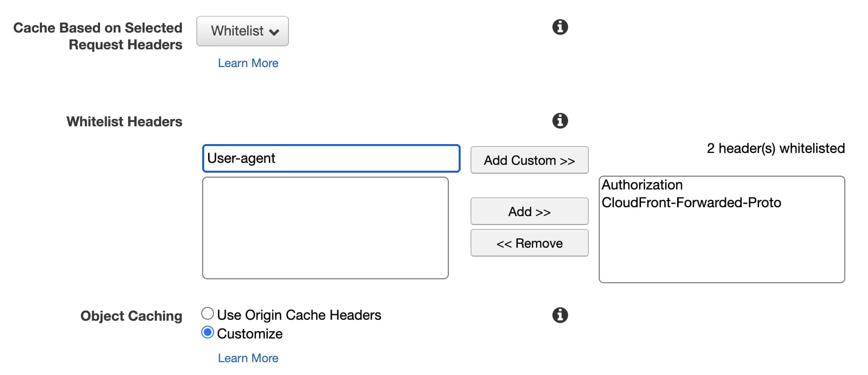Open Learn More link under Whitelist dropdown
The height and width of the screenshot is (375, 868).
[248, 63]
